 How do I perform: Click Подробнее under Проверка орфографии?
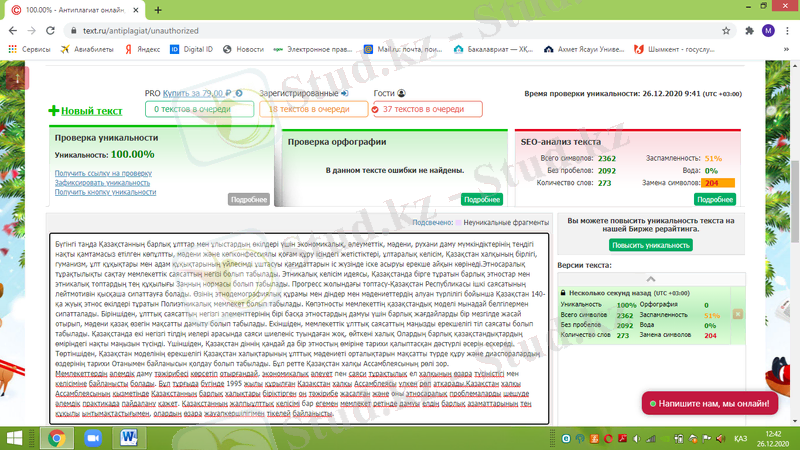[x=482, y=199]
